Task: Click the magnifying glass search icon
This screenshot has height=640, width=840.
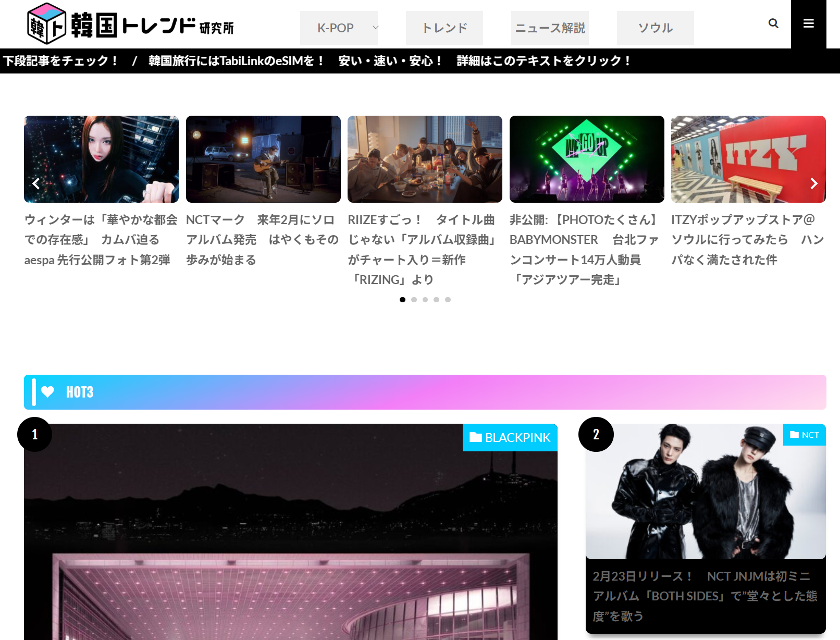Action: coord(773,23)
